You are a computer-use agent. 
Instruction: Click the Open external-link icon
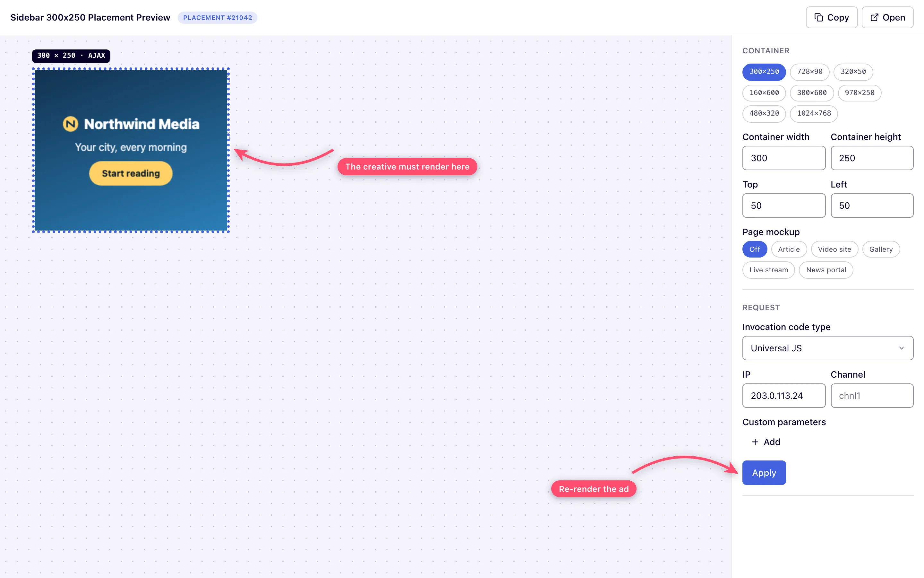[874, 18]
